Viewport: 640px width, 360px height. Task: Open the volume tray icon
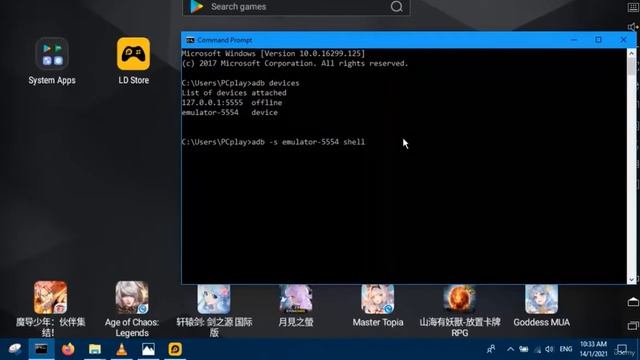[549, 349]
